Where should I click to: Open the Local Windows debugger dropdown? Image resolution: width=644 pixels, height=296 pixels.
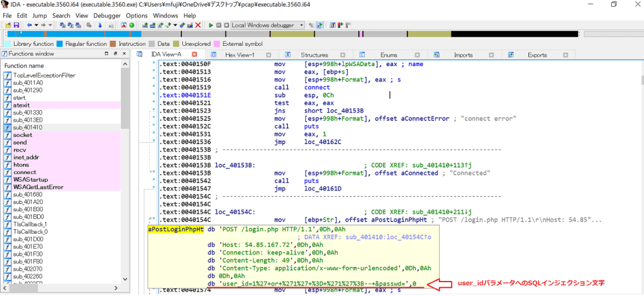pyautogui.click(x=302, y=25)
